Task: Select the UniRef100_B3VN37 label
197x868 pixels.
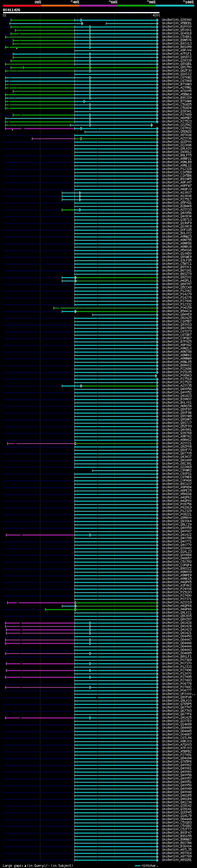Action: pos(177,399)
